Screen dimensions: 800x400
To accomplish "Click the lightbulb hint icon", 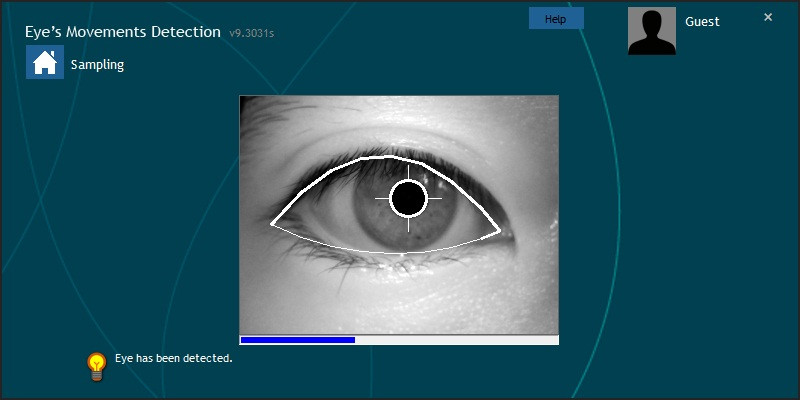I will point(96,367).
